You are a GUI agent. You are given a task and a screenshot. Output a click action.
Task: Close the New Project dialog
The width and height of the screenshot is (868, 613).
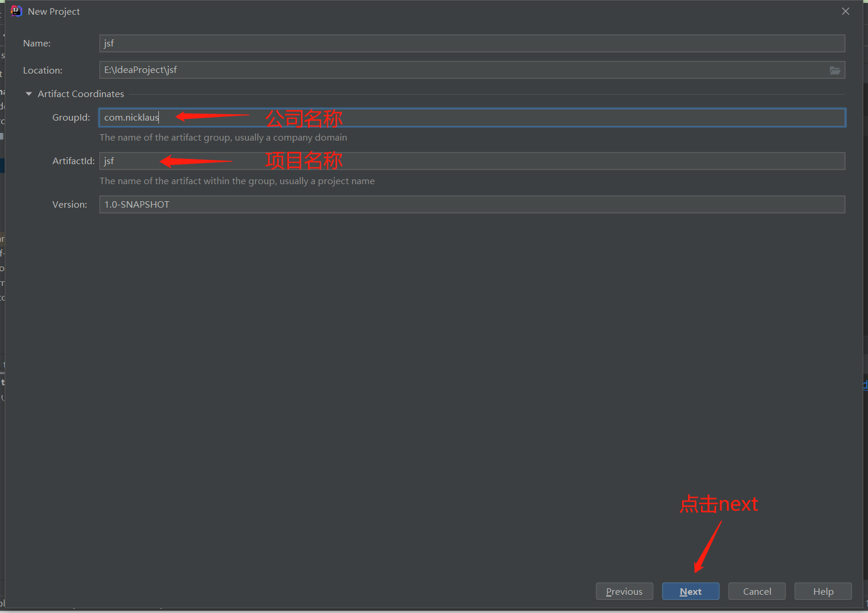(x=846, y=11)
